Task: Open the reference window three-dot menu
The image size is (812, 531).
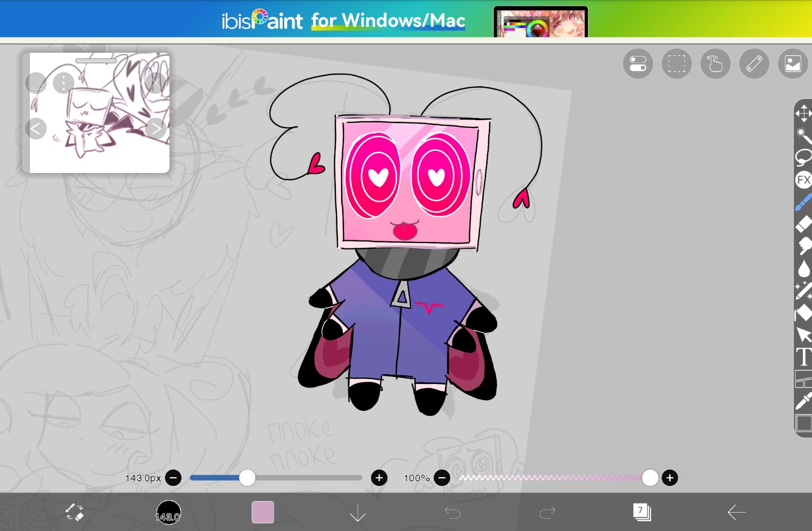Action: 63,83
